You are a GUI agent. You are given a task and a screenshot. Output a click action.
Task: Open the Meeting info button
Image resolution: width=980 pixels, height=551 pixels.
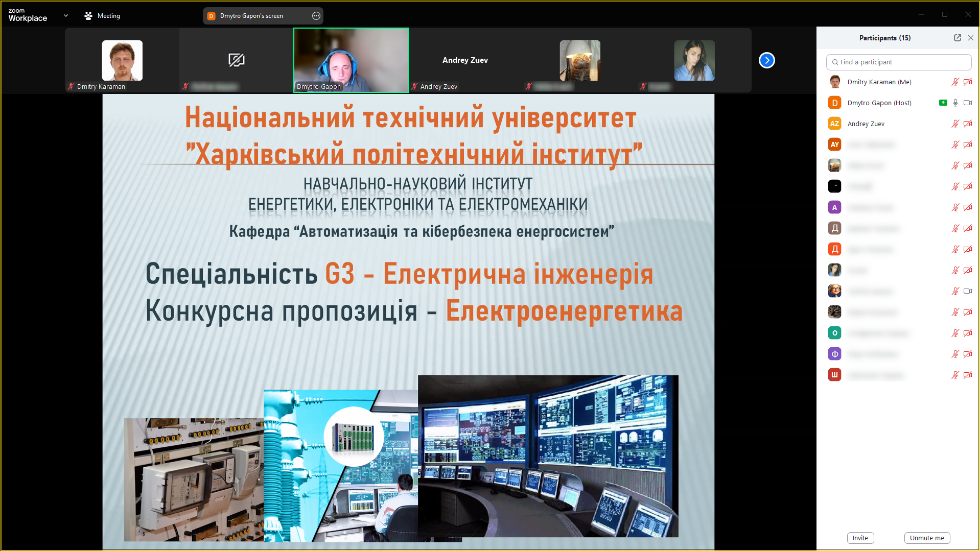102,16
